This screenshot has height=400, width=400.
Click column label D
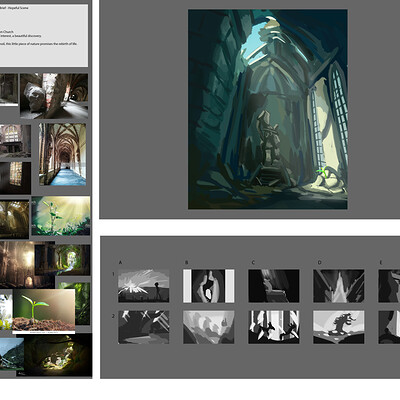point(319,262)
